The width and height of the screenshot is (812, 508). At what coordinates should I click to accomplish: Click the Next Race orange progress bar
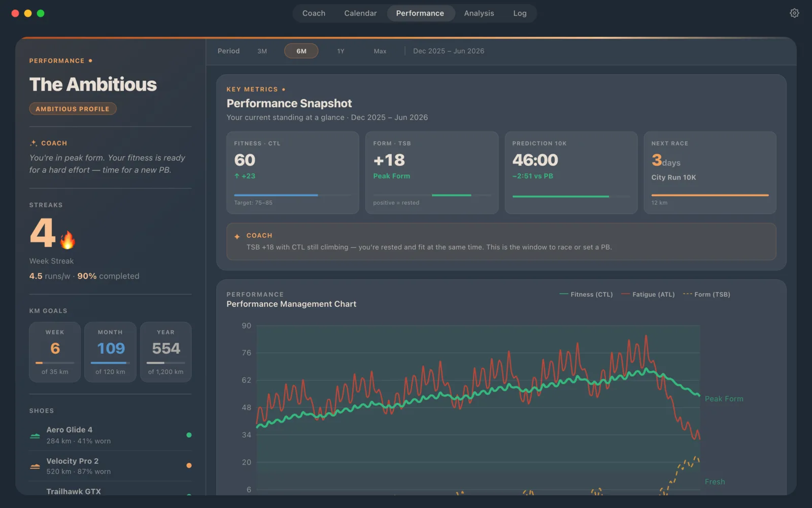pos(710,195)
